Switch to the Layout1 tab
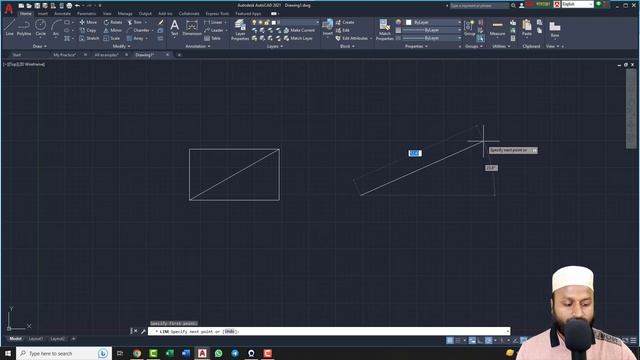This screenshot has height=360, width=640. point(36,339)
